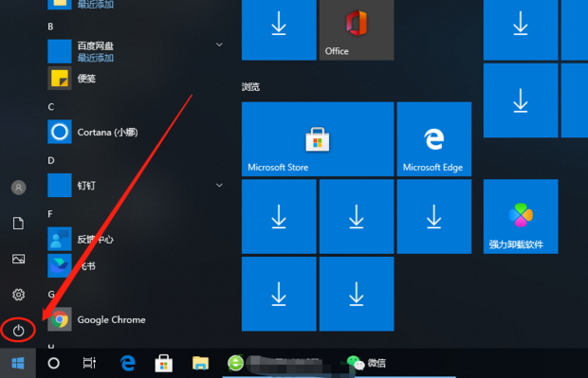Click the 浏览 tile group header
This screenshot has height=378, width=588.
click(x=250, y=87)
